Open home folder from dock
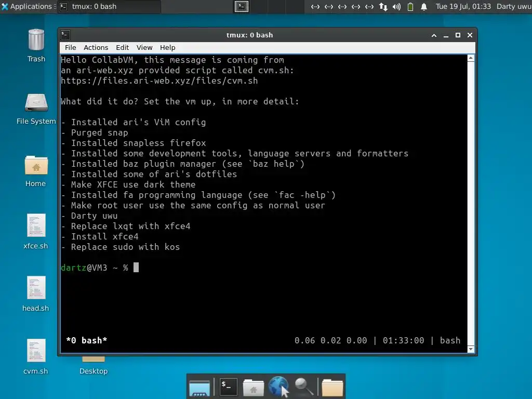 tap(253, 388)
